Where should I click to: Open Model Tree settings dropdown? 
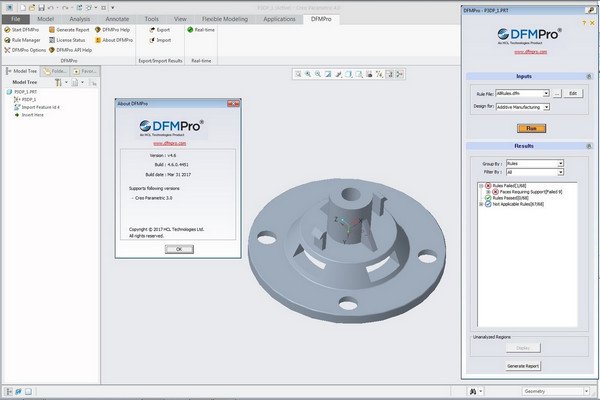tap(60, 82)
